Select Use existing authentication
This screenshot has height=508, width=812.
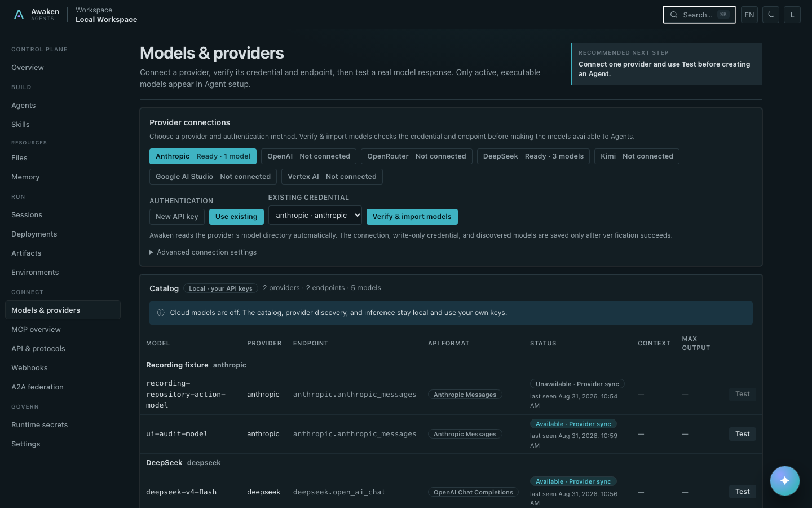pyautogui.click(x=236, y=217)
